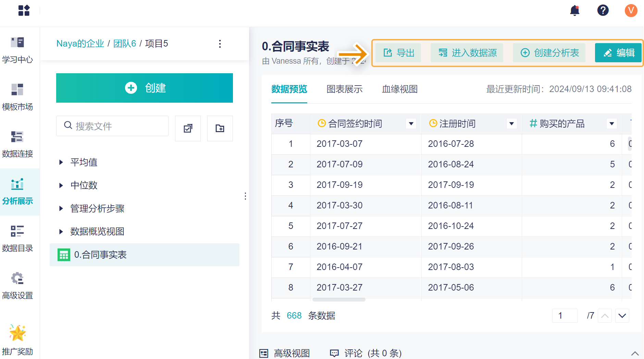Click the 编辑 edit button
644x359 pixels.
pos(618,53)
